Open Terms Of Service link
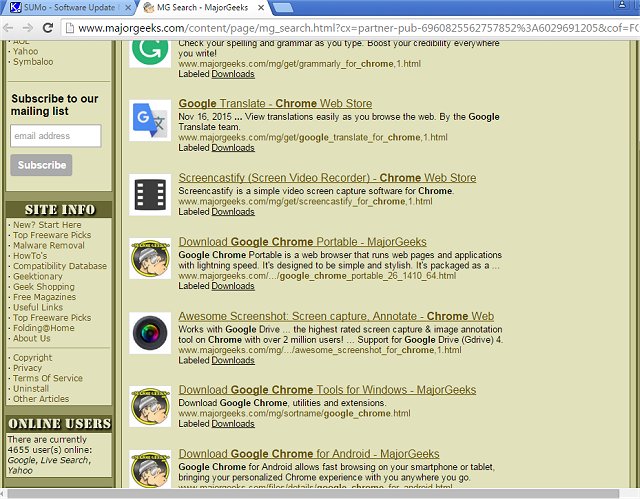 48,378
